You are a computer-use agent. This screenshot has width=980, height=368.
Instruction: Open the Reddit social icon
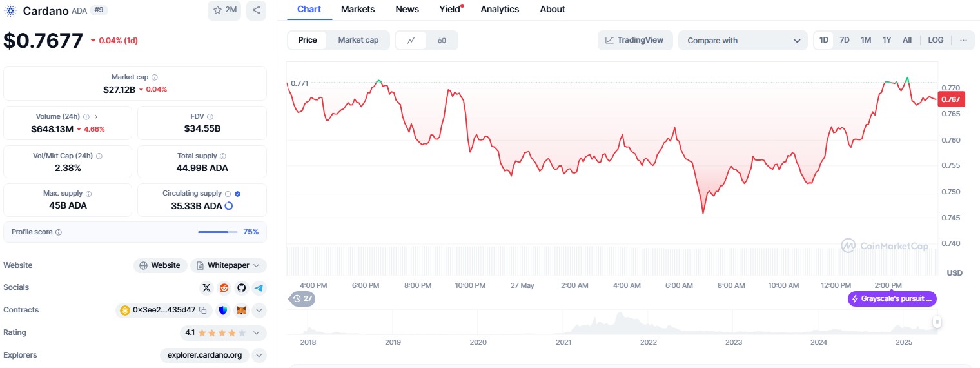[224, 288]
